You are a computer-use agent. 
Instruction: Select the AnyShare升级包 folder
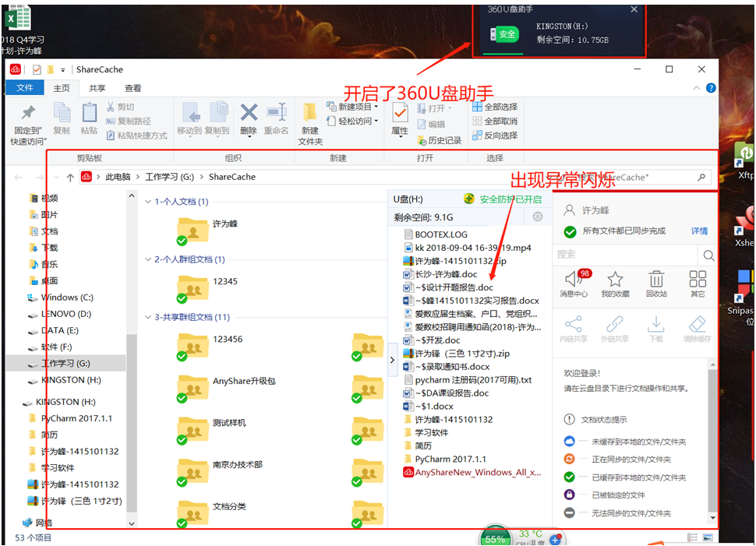tap(193, 389)
